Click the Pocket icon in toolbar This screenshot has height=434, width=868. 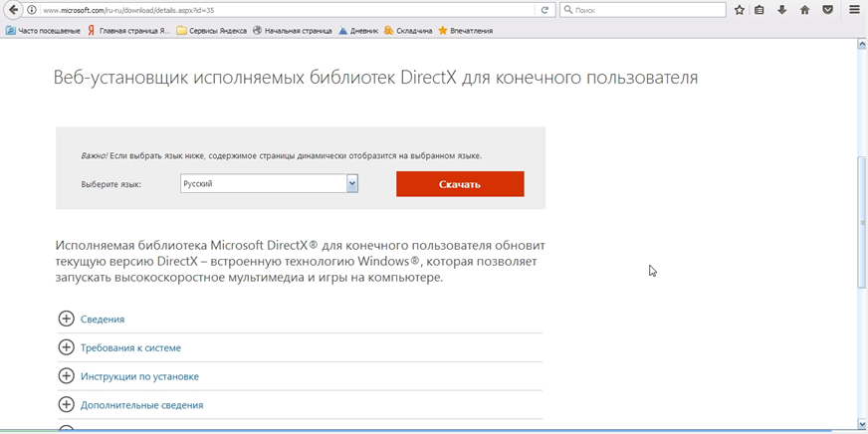pyautogui.click(x=826, y=10)
